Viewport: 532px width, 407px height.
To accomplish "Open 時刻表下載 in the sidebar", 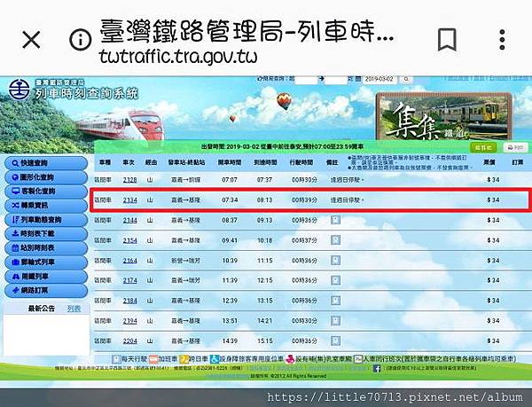I will 46,234.
